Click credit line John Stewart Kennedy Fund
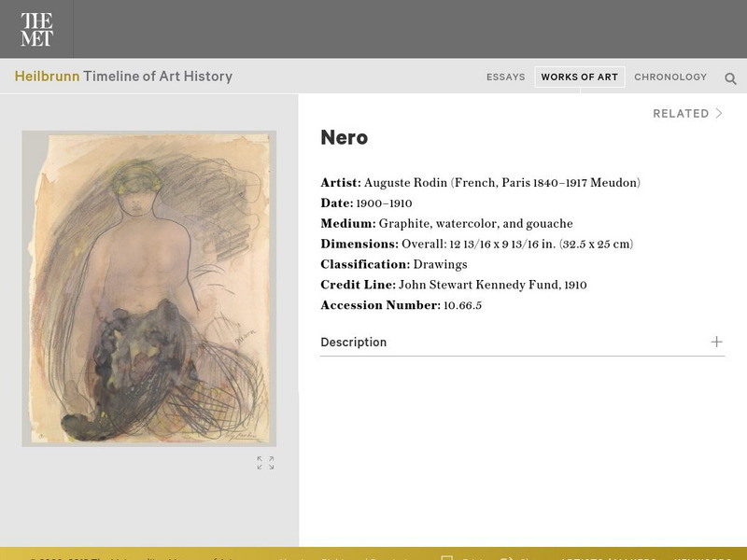This screenshot has height=560, width=747. (480, 285)
